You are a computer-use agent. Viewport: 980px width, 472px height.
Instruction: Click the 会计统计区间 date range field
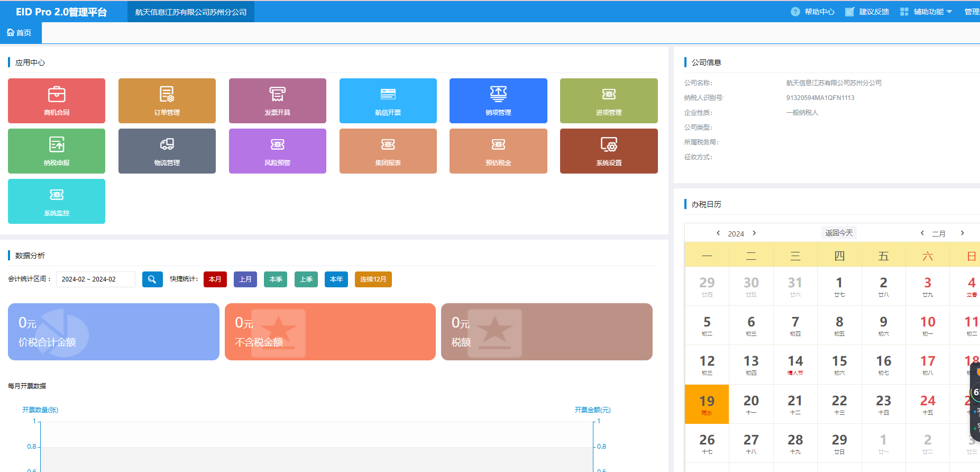(96, 279)
